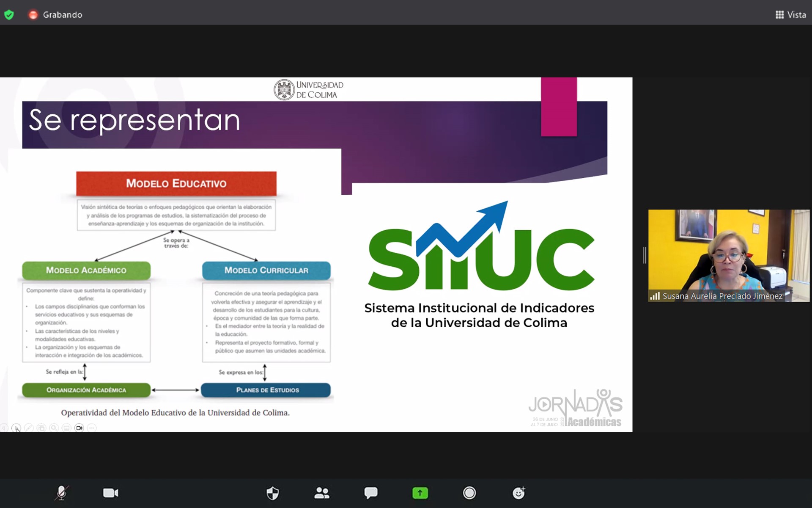812x508 pixels.
Task: Open the Chat panel
Action: [371, 493]
